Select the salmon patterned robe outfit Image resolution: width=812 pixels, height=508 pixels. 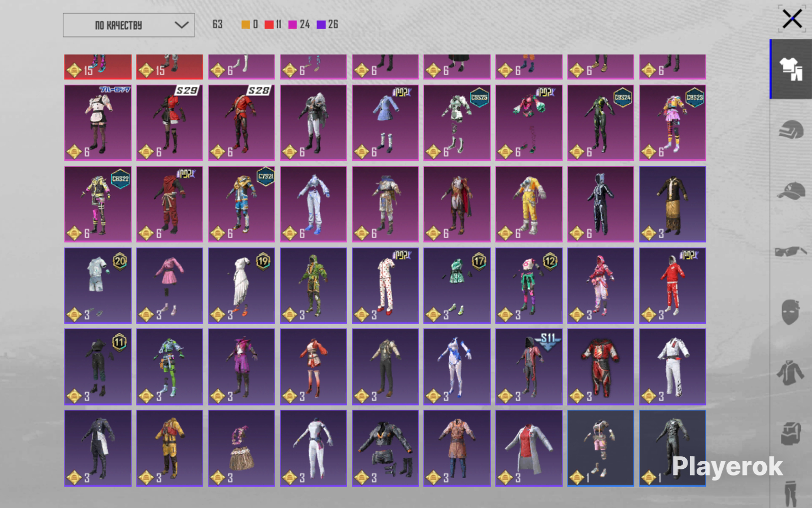point(457,449)
